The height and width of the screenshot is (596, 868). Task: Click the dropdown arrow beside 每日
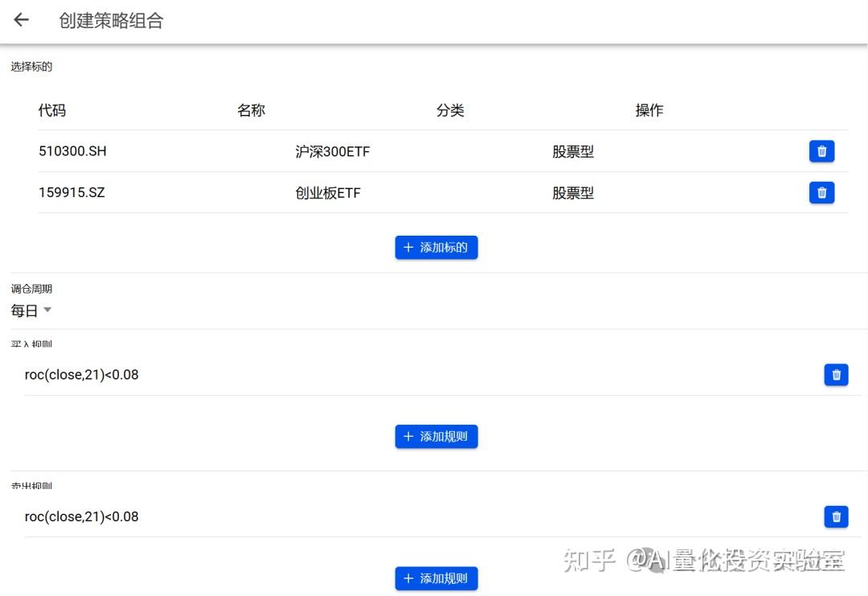tap(47, 310)
